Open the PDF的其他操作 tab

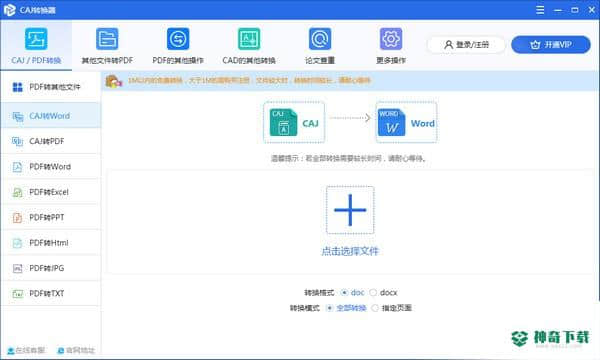click(178, 46)
